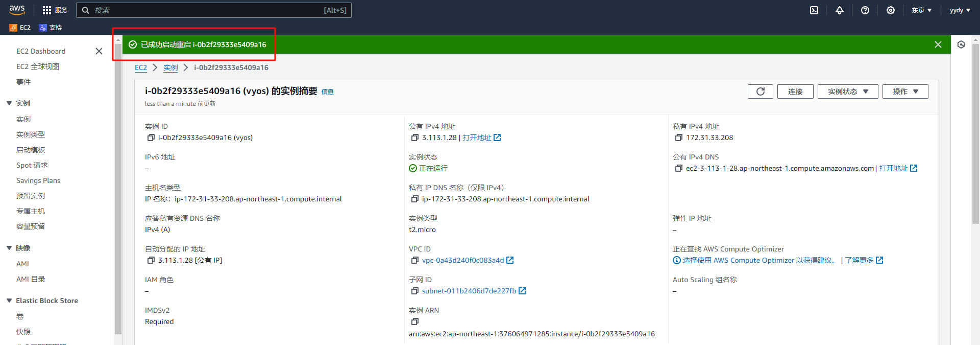The height and width of the screenshot is (345, 980).
Task: Click the Support favorite shortcut
Action: (x=51, y=28)
